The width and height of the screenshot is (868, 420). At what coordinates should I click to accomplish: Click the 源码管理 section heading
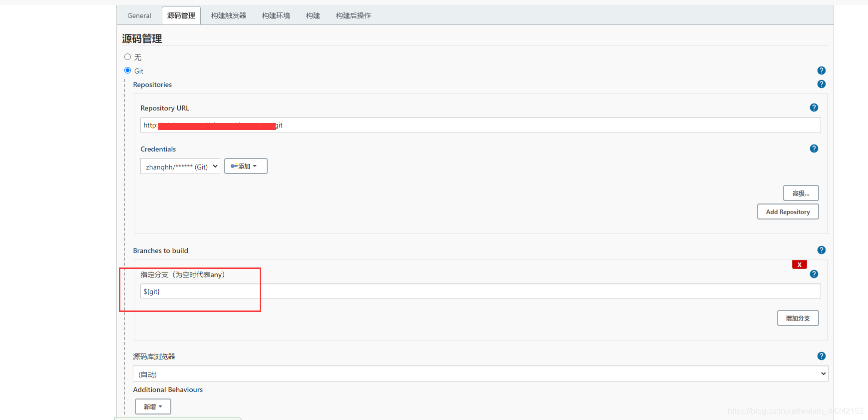pyautogui.click(x=142, y=38)
